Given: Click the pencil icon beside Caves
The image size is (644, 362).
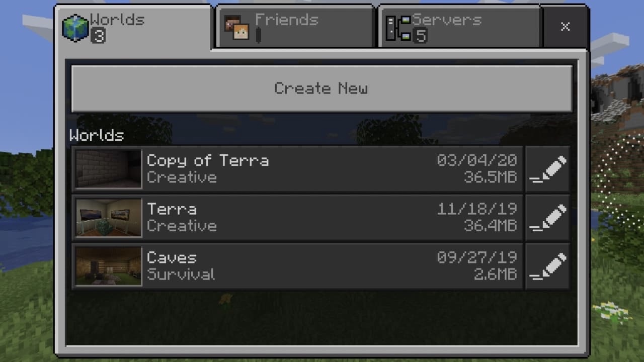Looking at the screenshot, I should click(x=547, y=266).
